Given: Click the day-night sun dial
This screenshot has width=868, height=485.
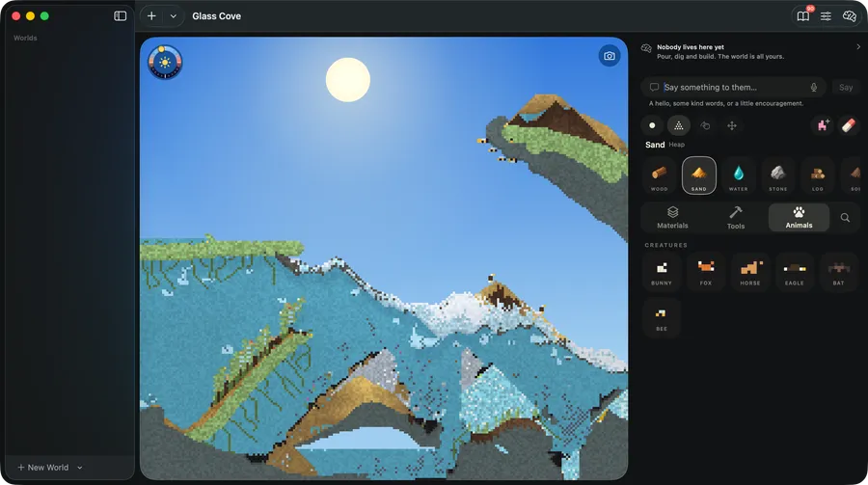Looking at the screenshot, I should [x=165, y=62].
